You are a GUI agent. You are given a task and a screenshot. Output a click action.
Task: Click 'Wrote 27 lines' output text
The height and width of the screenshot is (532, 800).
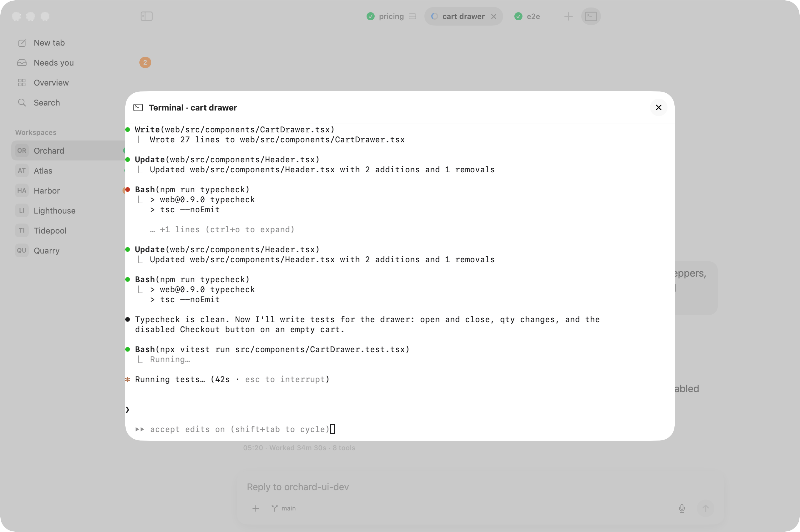tap(277, 140)
